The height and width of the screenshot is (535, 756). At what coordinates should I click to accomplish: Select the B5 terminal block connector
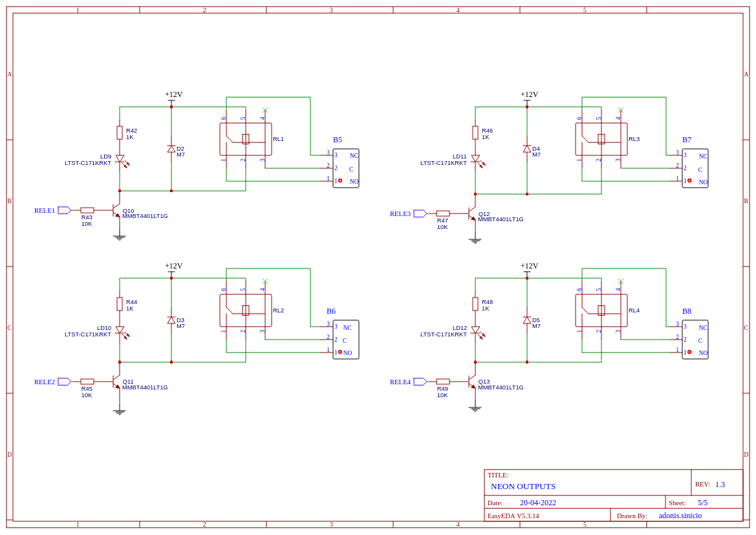[346, 168]
